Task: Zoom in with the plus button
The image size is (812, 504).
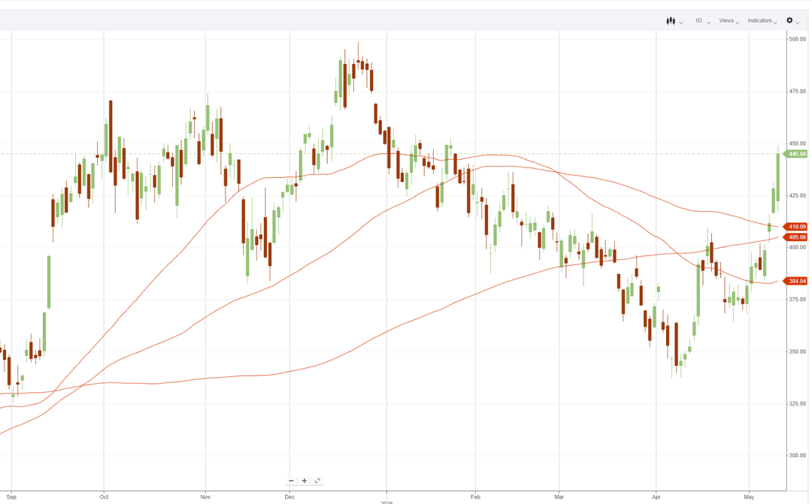Action: (304, 481)
